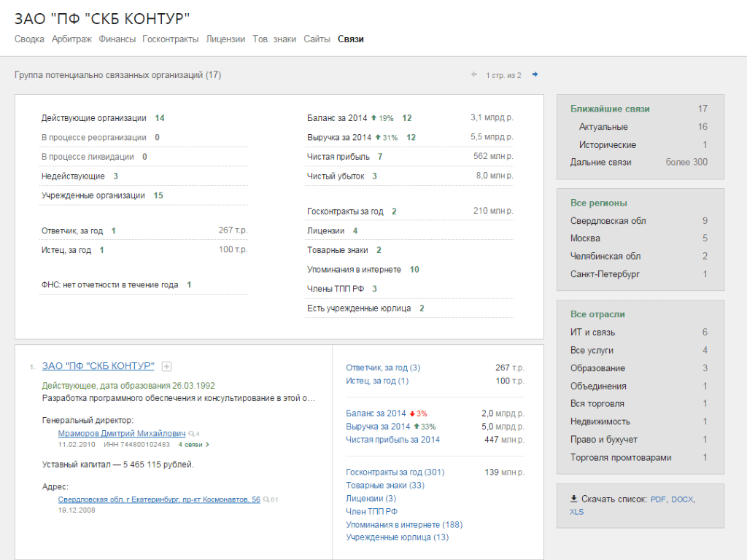Switch to the Арбитраж tab
The image size is (747, 560).
click(71, 39)
